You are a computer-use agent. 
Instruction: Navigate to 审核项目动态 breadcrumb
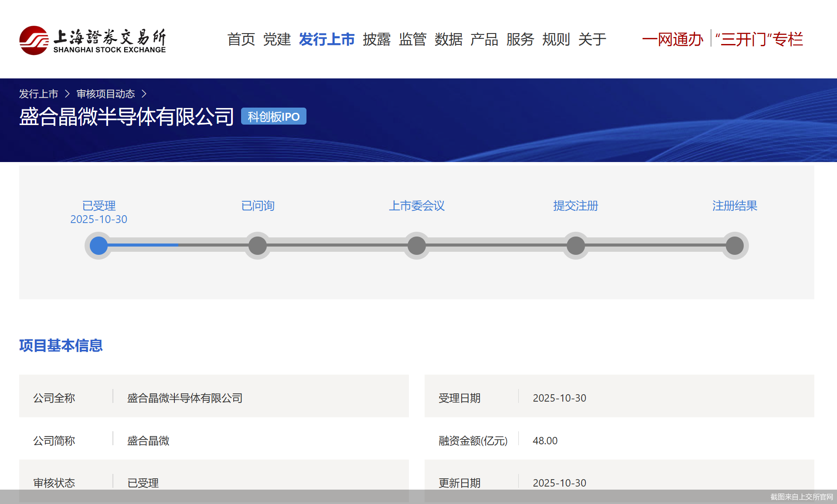click(105, 94)
